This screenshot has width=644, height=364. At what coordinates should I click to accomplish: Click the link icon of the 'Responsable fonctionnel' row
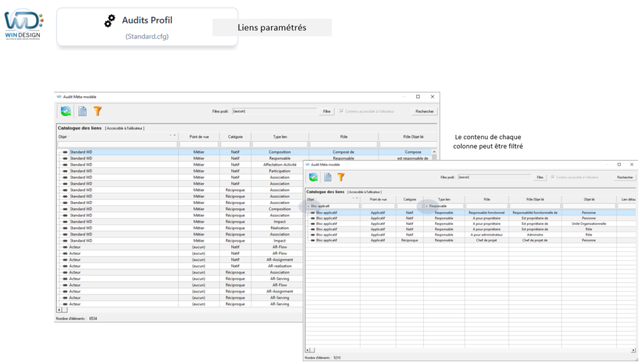[313, 213]
